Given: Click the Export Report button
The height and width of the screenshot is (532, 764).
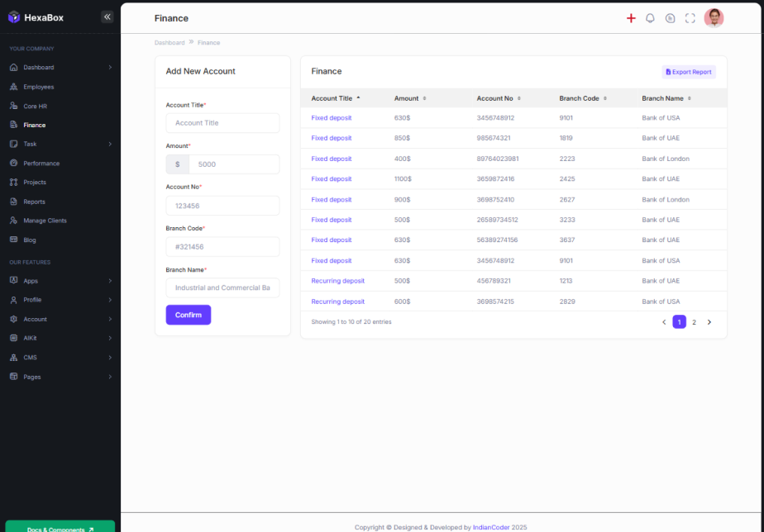Looking at the screenshot, I should pyautogui.click(x=689, y=72).
